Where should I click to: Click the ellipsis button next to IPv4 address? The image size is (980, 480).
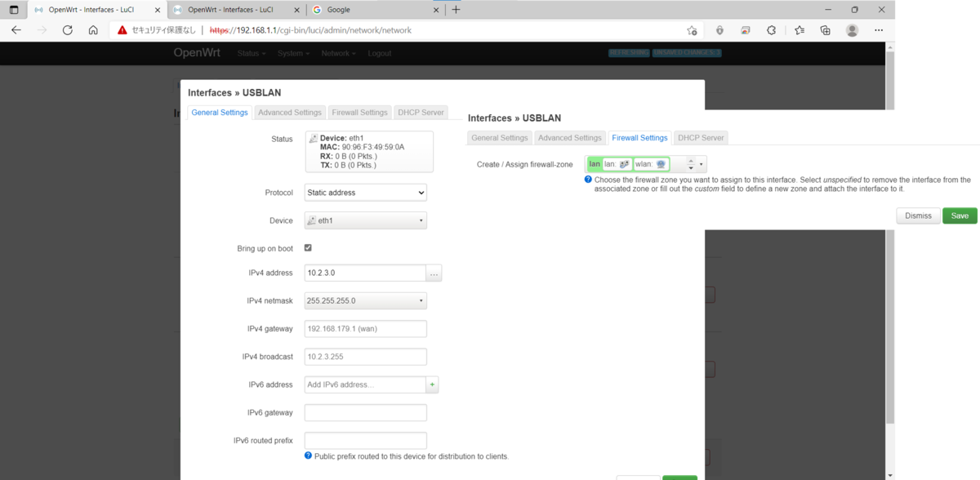(x=434, y=273)
